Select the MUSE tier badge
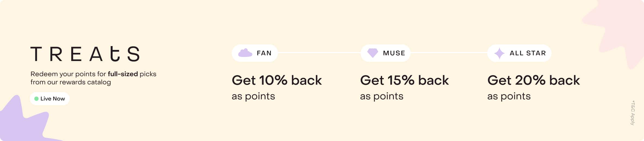 [x=386, y=53]
